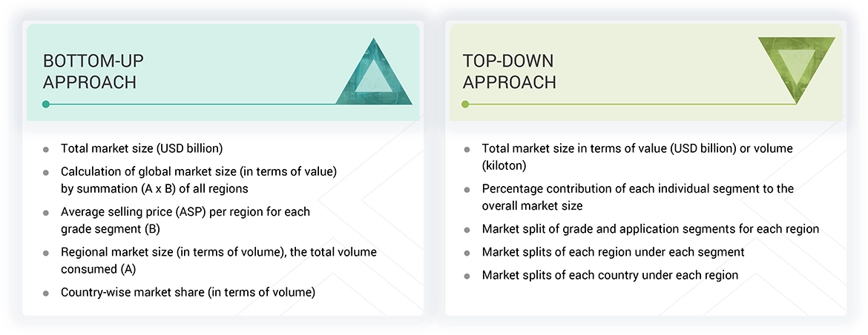Select the 'BOTTOM-UP APPROACH' heading
Viewport: 868px width, 335px height.
[x=90, y=71]
